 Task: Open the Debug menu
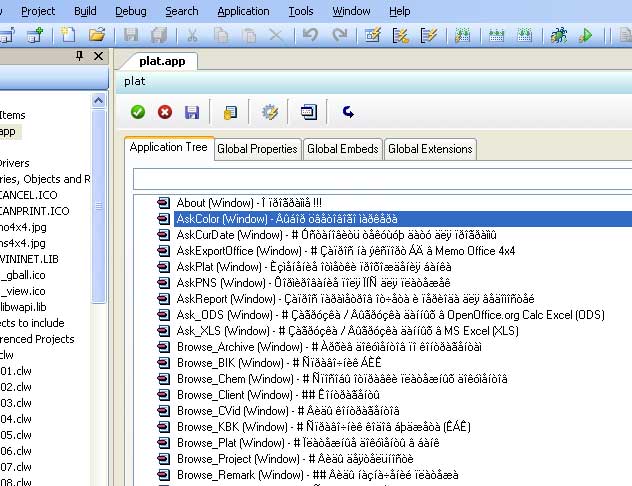tap(130, 11)
